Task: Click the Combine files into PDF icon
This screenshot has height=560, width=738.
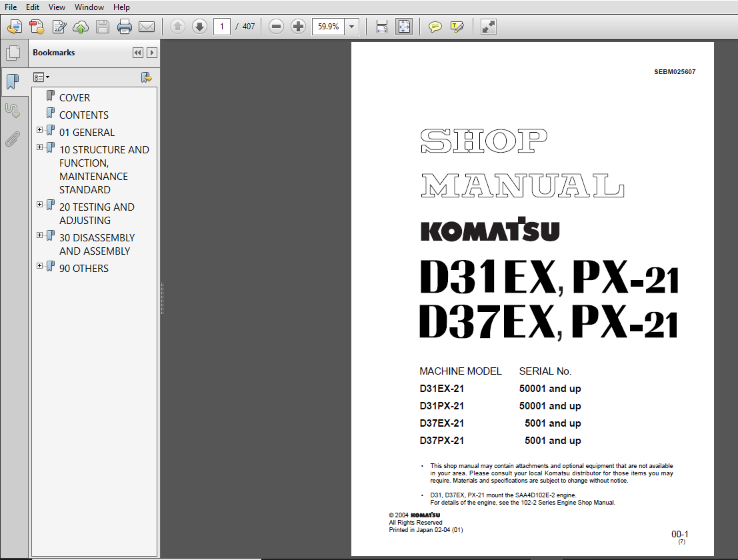Action: (x=37, y=27)
